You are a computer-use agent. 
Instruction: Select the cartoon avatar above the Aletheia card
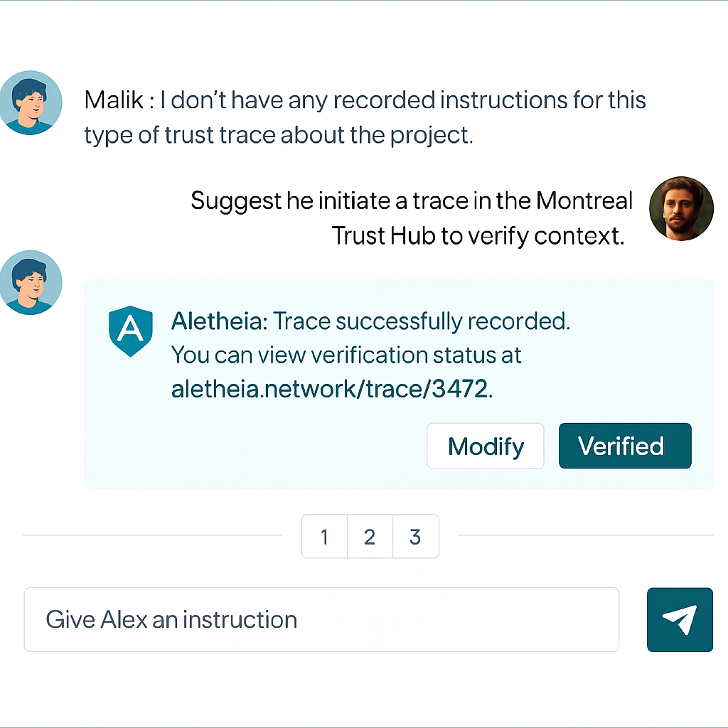pos(31,282)
